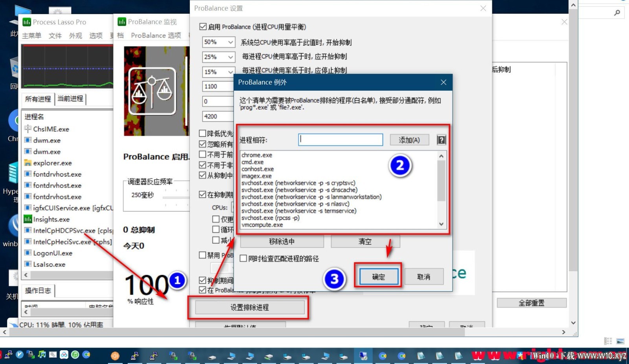Click the search magnifier icon at top right
Viewport: 629px width, 364px height.
(617, 13)
